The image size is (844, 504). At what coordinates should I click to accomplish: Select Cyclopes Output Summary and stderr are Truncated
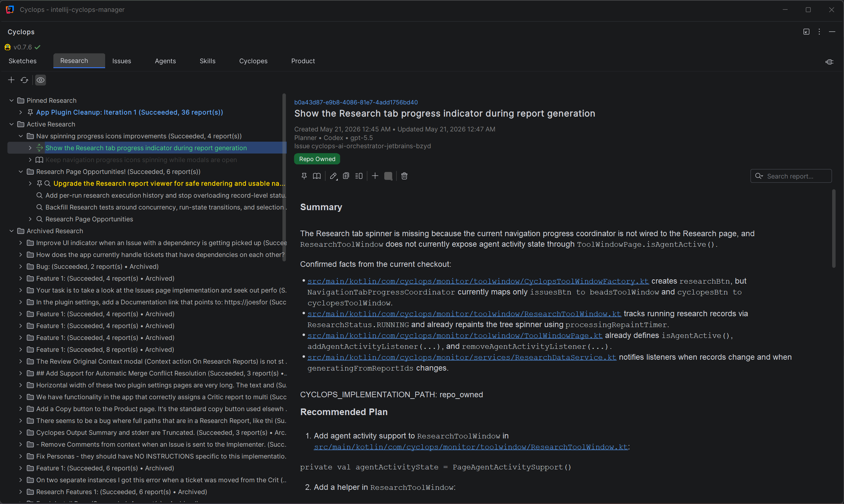(161, 432)
